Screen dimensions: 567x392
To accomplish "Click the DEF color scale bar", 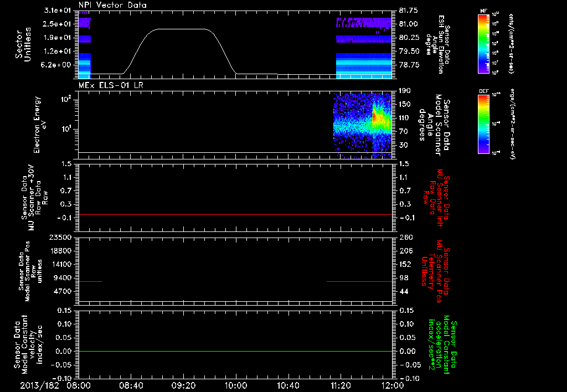I will [483, 123].
